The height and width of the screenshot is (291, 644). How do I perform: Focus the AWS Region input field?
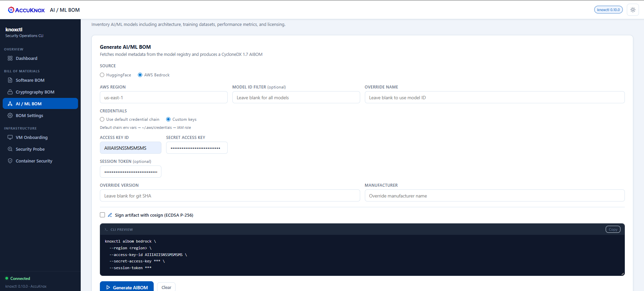pos(164,98)
